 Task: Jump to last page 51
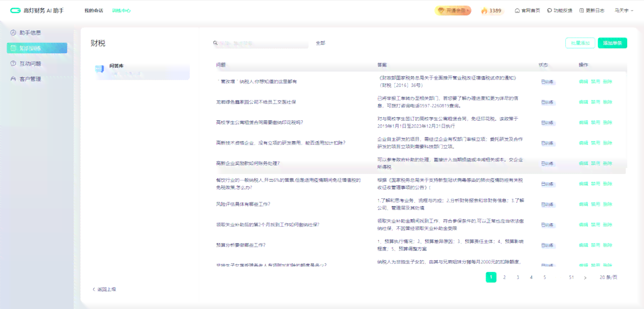[571, 278]
